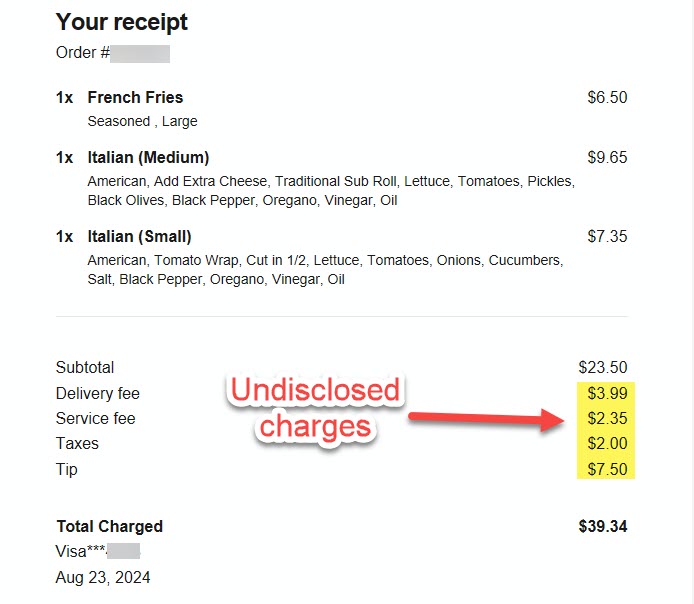The image size is (694, 604).
Task: Click the highlighted $3.99 delivery fee
Action: click(x=607, y=393)
